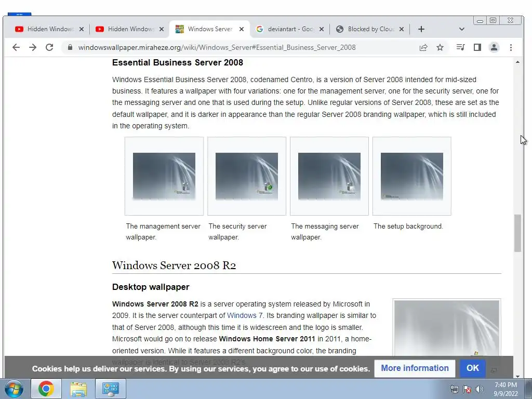Open a new tab with plus button
The image size is (532, 399).
tap(421, 29)
